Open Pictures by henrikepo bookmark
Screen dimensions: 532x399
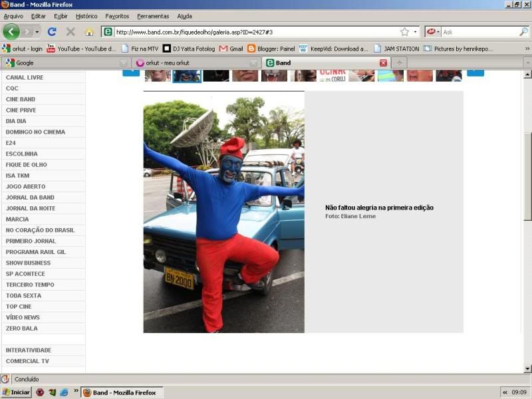tap(458, 49)
